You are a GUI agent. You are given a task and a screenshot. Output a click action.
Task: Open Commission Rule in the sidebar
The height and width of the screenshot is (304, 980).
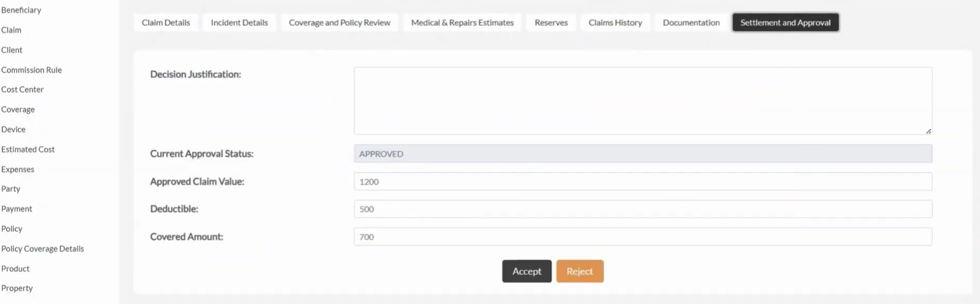tap(31, 70)
